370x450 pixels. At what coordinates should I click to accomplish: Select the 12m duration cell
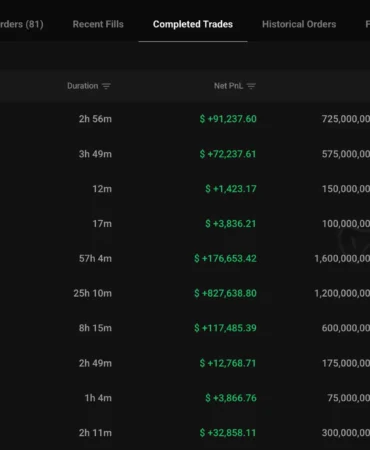click(102, 189)
